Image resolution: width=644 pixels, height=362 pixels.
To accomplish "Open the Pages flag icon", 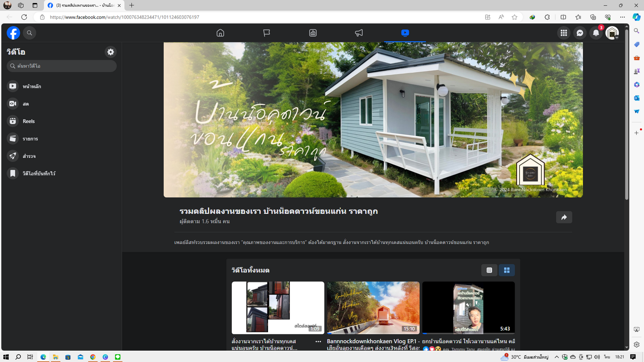I will [x=266, y=33].
